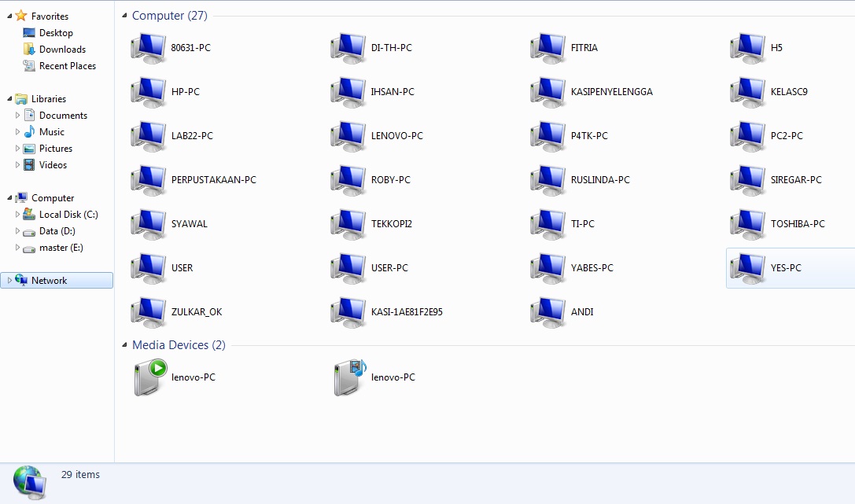Viewport: 855px width, 504px height.
Task: Select the PC2-PC computer icon
Action: 747,136
